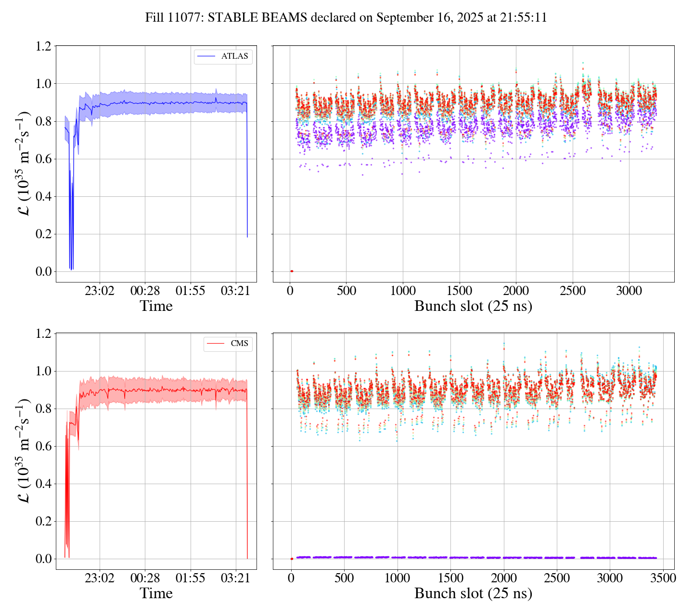The image size is (693, 616).
Task: Click the top Bunch slot (25 ns) label
Action: (473, 306)
